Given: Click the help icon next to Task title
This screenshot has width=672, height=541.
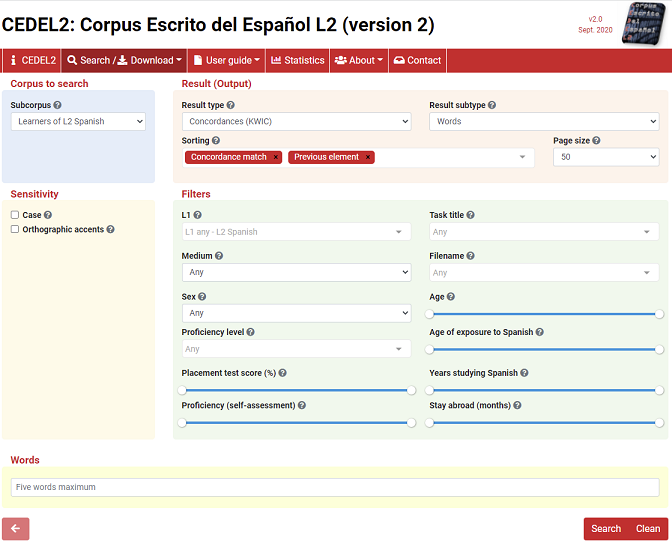Looking at the screenshot, I should 470,215.
